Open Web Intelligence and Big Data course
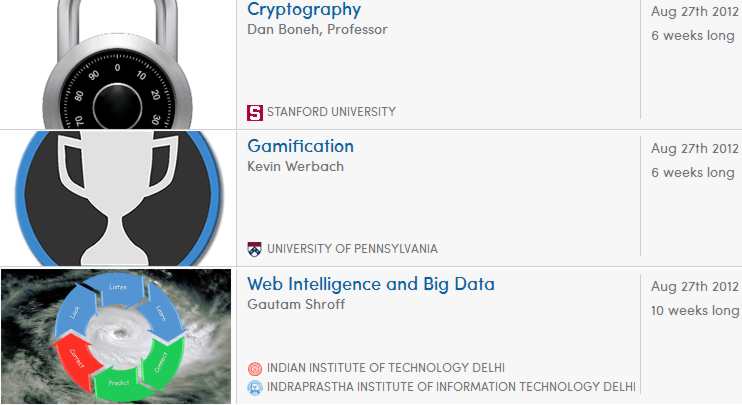This screenshot has height=405, width=742. click(371, 284)
